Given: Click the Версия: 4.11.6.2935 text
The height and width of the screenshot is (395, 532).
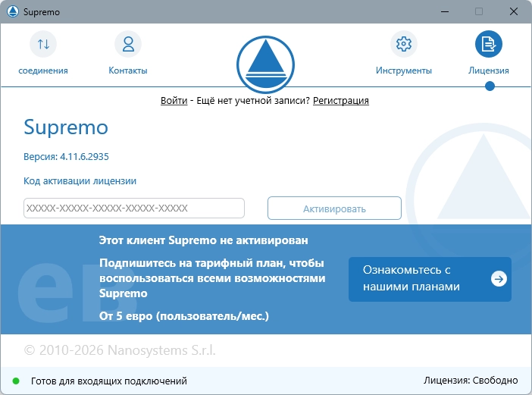Looking at the screenshot, I should [66, 156].
